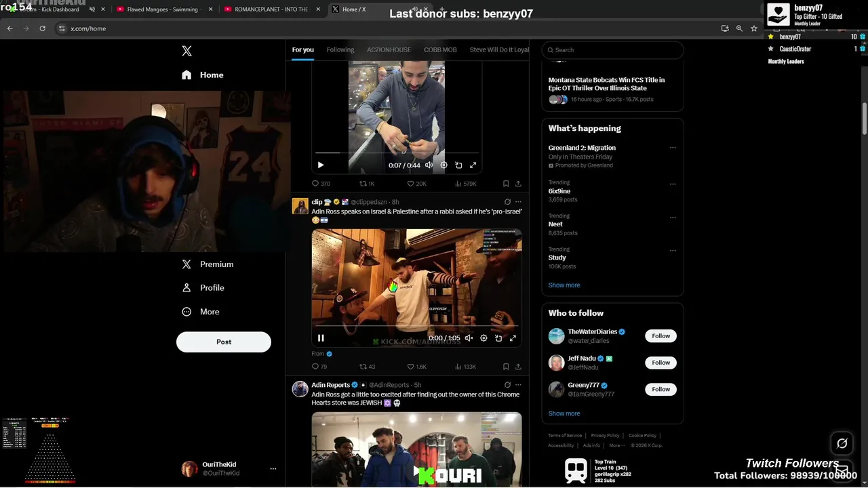This screenshot has height=488, width=868.
Task: Pause the Adin Ross rabbi video
Action: point(321,338)
